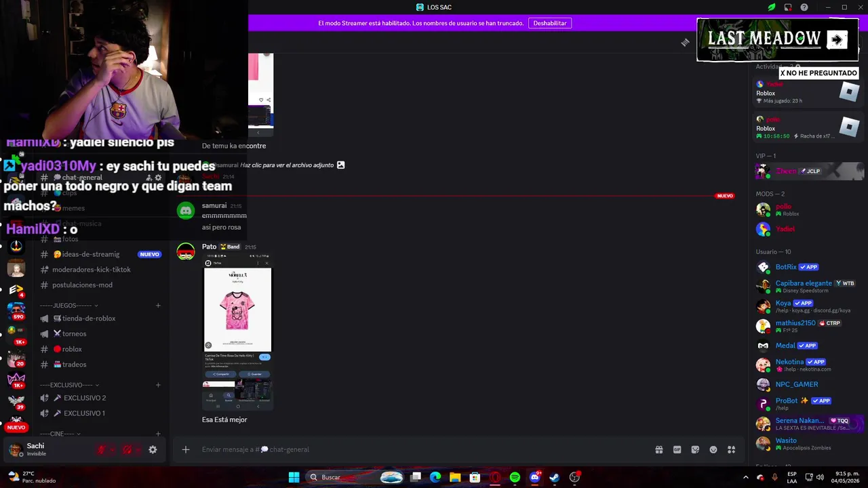868x488 pixels.
Task: Click NUEVO badge on ideas-de-streamig
Action: 149,254
